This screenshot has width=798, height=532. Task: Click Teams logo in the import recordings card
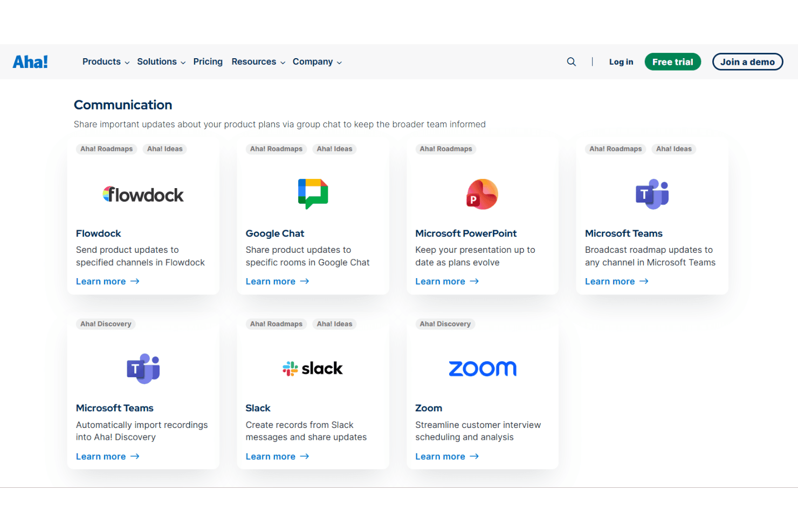click(x=143, y=369)
